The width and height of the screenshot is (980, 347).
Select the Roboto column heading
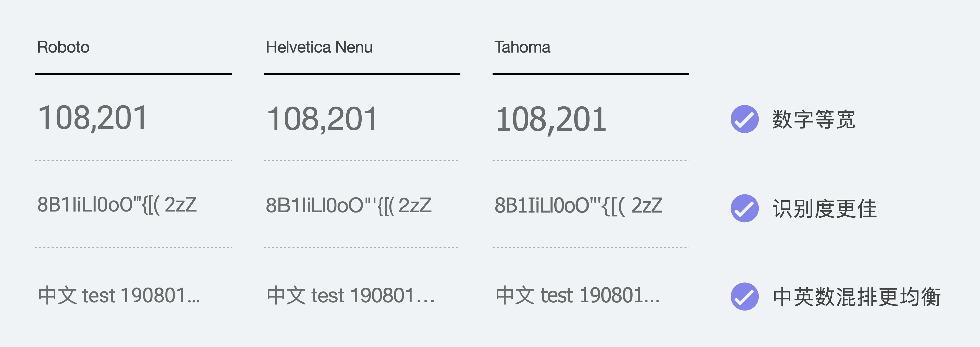63,47
